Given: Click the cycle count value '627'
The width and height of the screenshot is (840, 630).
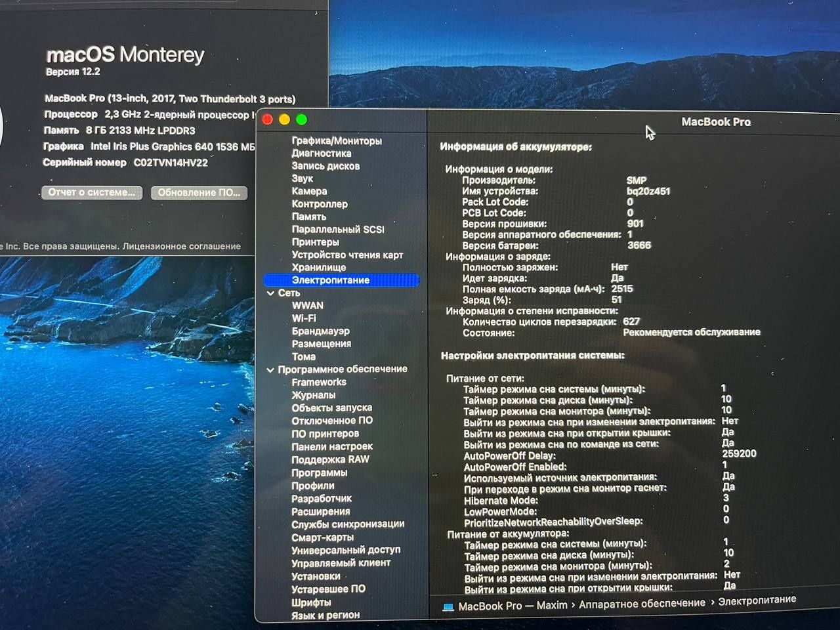Looking at the screenshot, I should 631,321.
